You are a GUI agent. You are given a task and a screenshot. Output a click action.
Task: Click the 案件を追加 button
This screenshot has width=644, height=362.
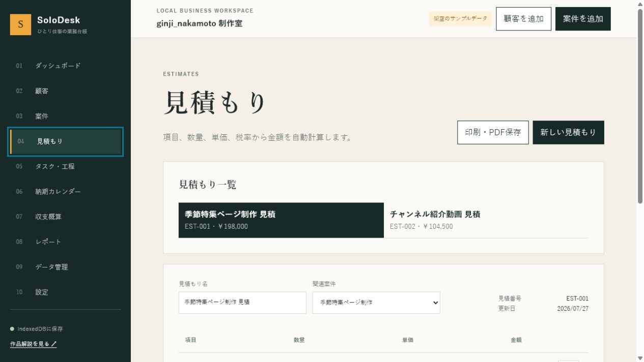click(x=583, y=19)
